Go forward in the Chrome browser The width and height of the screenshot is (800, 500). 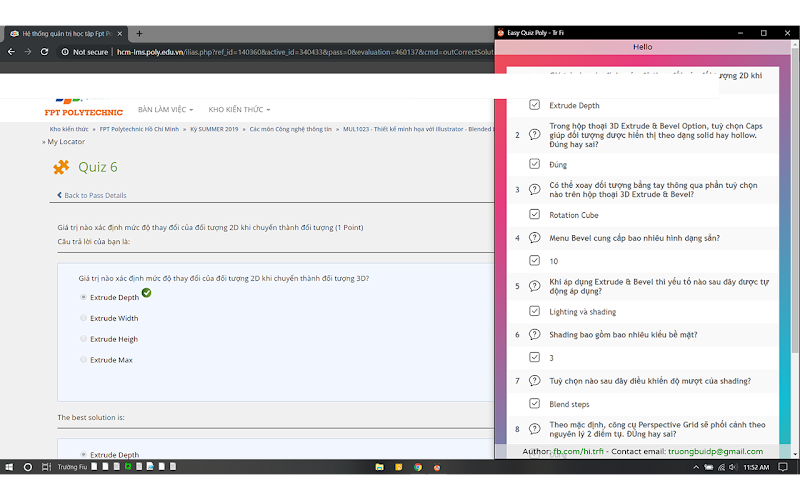(28, 52)
